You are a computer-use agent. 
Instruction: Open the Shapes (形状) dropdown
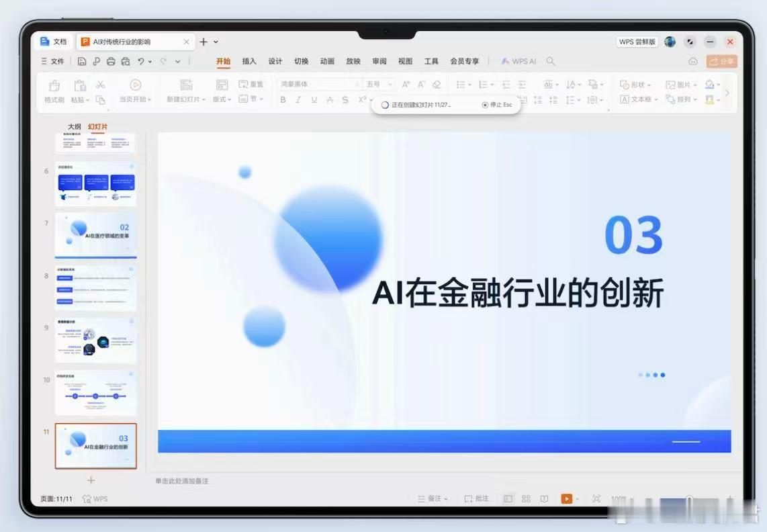click(x=635, y=85)
